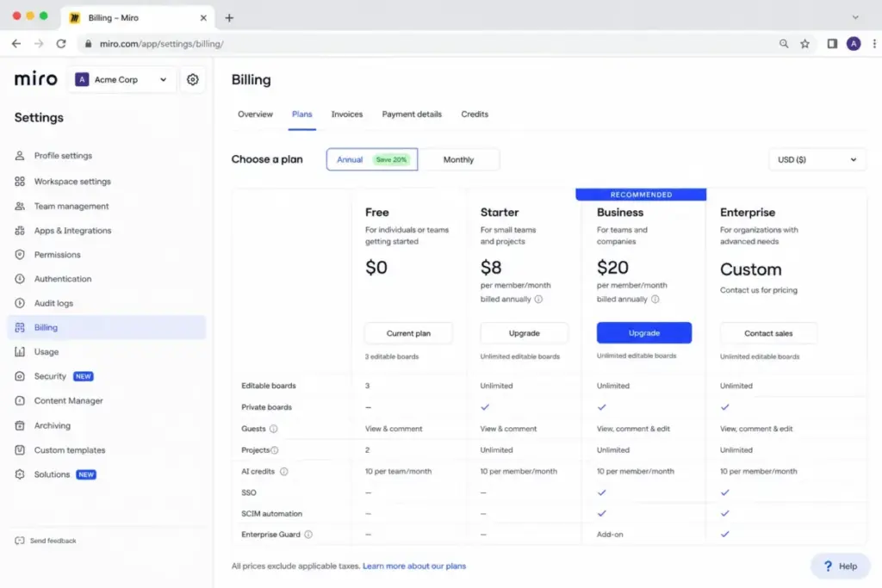882x588 pixels.
Task: Open the browser three-dot menu
Action: point(874,44)
